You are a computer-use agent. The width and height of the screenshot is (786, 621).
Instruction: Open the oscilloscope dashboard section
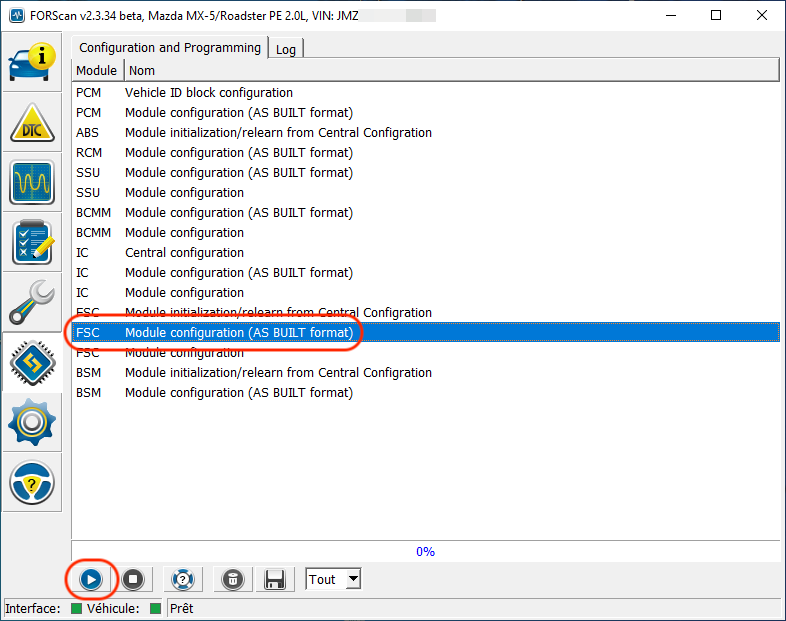tap(32, 182)
